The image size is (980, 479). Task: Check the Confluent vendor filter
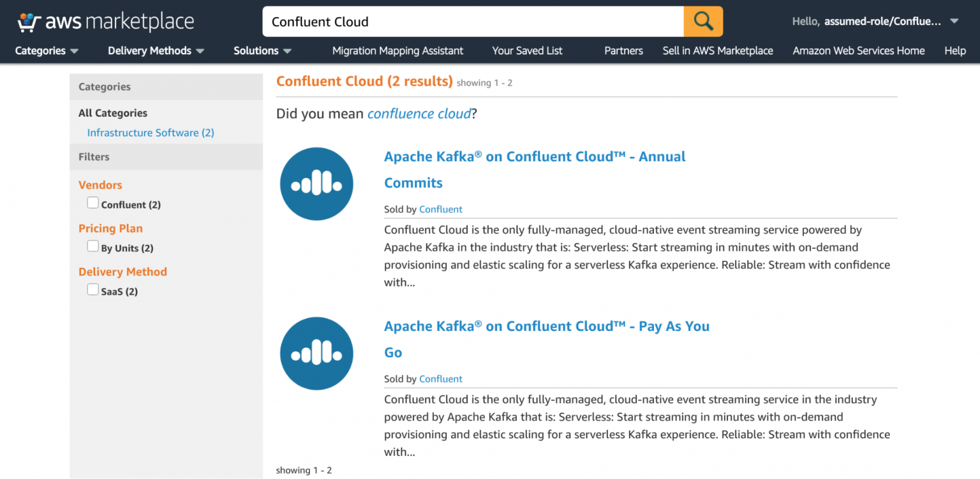click(93, 202)
